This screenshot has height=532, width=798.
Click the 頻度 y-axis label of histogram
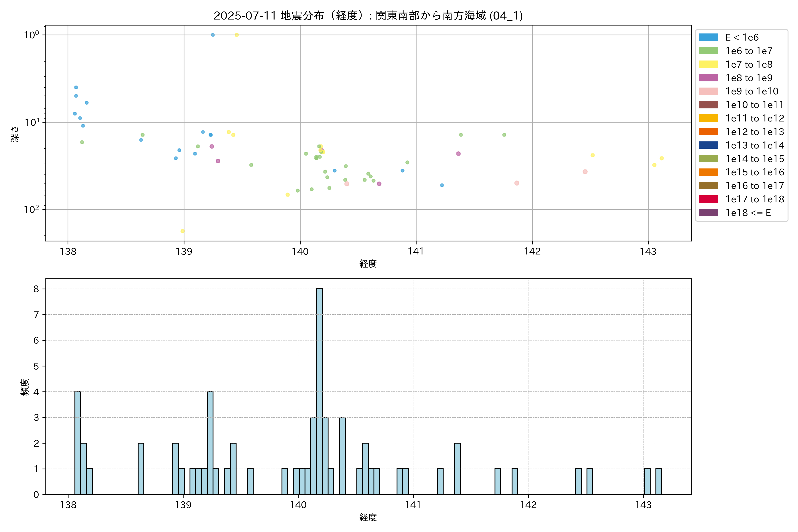pyautogui.click(x=25, y=387)
